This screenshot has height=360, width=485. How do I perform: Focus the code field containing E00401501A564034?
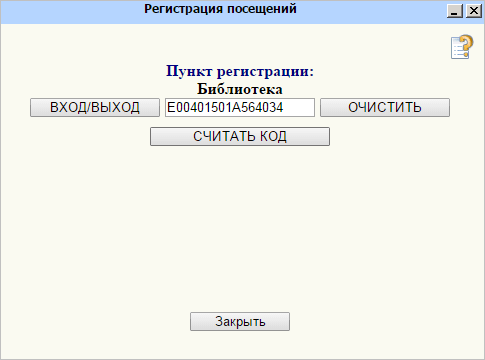(240, 107)
